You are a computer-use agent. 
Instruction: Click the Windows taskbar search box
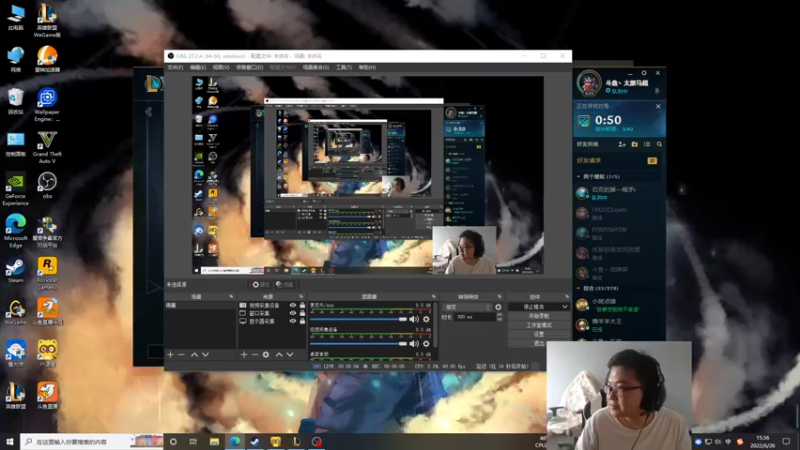(92, 441)
